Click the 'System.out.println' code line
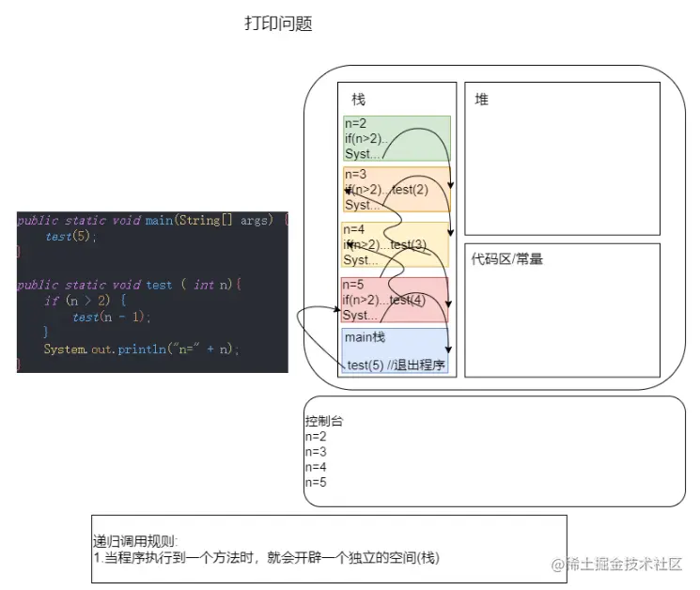The image size is (700, 590). (141, 349)
